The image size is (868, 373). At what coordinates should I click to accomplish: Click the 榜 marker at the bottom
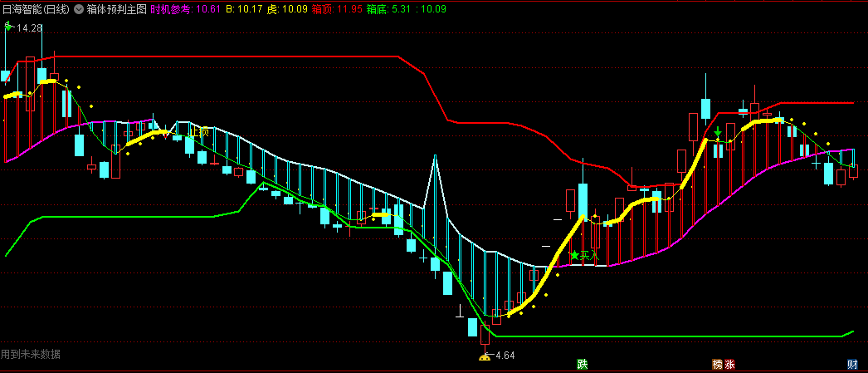tap(718, 365)
